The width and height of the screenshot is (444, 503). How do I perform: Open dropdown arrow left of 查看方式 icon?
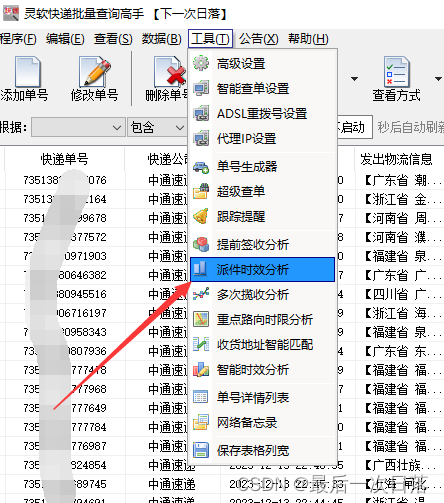pos(354,79)
